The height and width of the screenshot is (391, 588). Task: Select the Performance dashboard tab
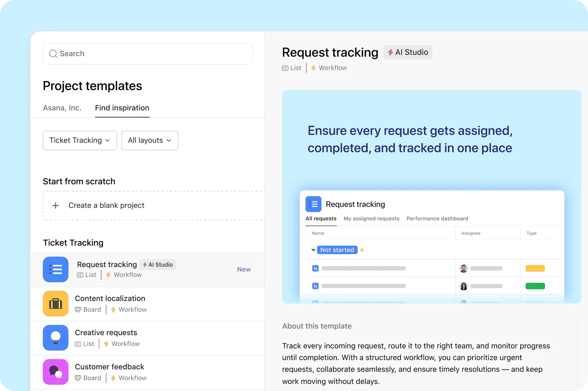coord(437,219)
